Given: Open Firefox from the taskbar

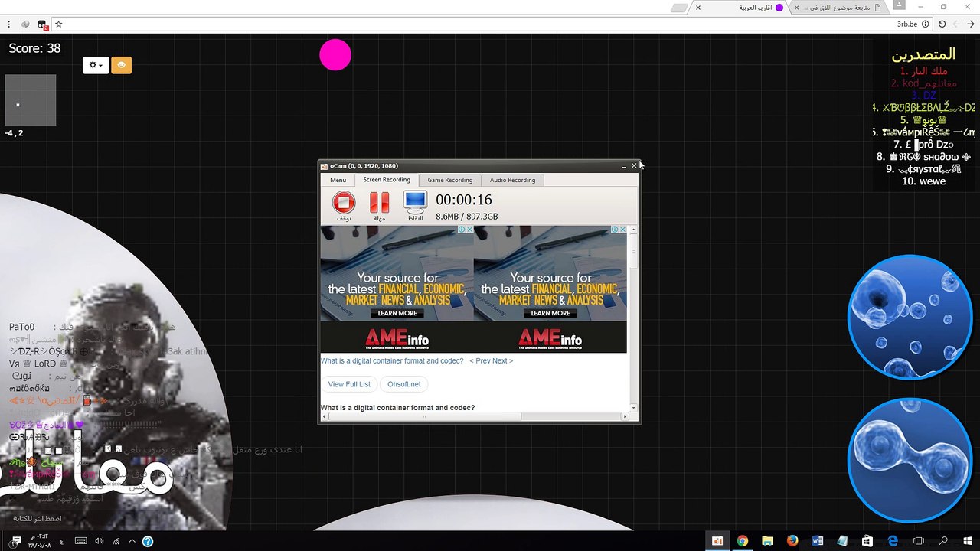Looking at the screenshot, I should coord(792,541).
